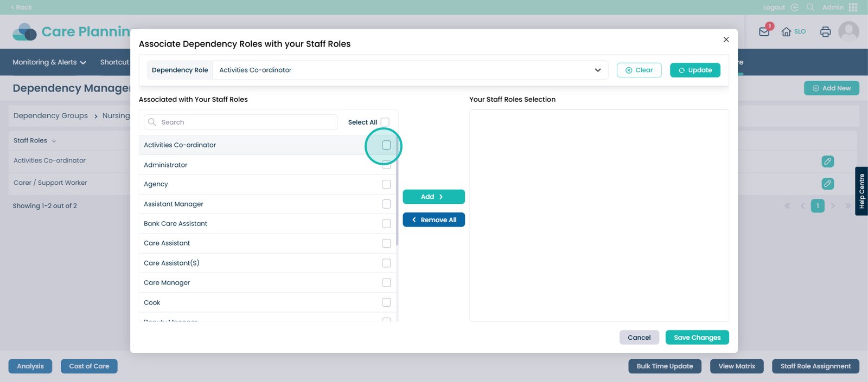Viewport: 868px width, 382px height.
Task: Open the vertical Help Centre tab
Action: click(x=861, y=191)
